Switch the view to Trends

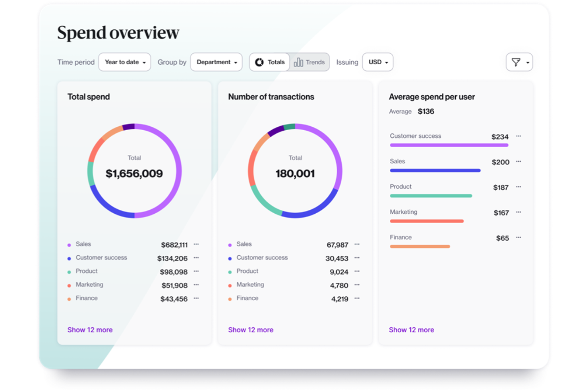tap(309, 62)
